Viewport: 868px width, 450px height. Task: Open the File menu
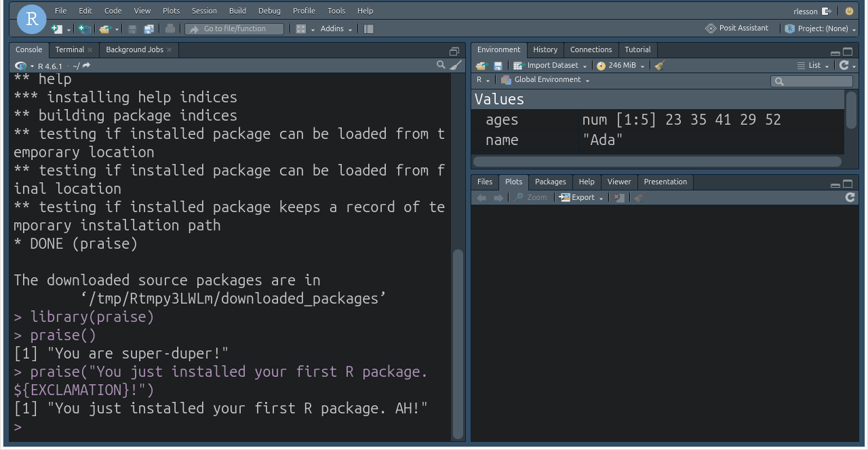(x=61, y=11)
